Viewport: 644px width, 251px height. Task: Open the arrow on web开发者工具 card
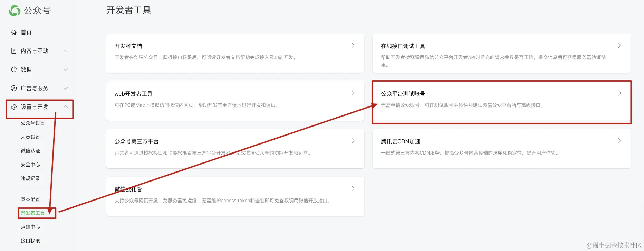[x=353, y=93]
